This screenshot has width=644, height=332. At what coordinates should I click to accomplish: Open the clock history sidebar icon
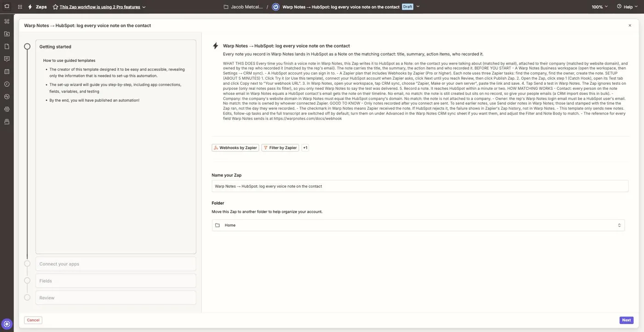coord(7,84)
